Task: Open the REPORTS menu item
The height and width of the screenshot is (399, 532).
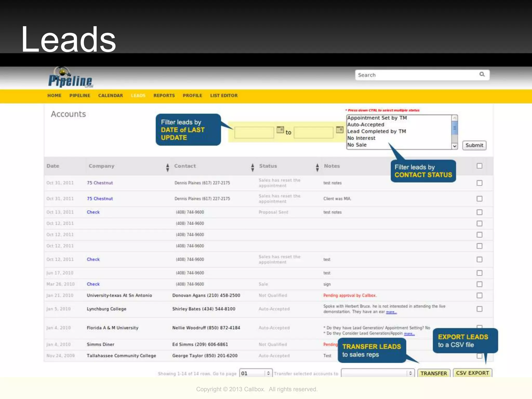Action: click(x=164, y=96)
